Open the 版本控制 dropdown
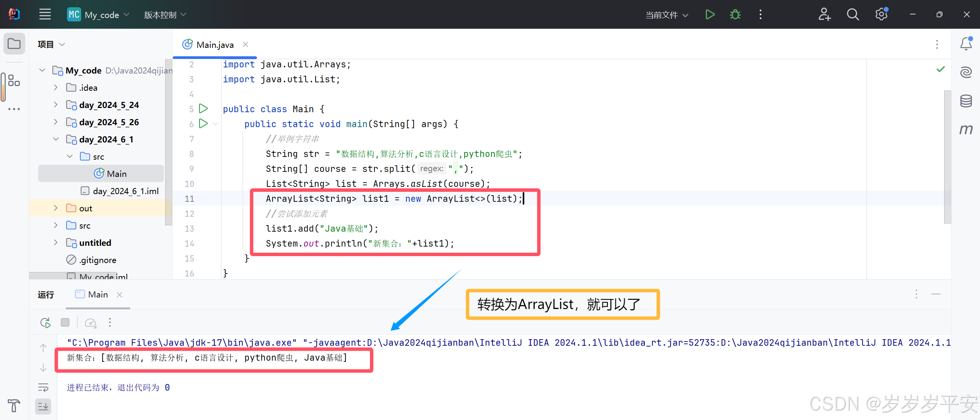The height and width of the screenshot is (420, 980). [x=165, y=15]
